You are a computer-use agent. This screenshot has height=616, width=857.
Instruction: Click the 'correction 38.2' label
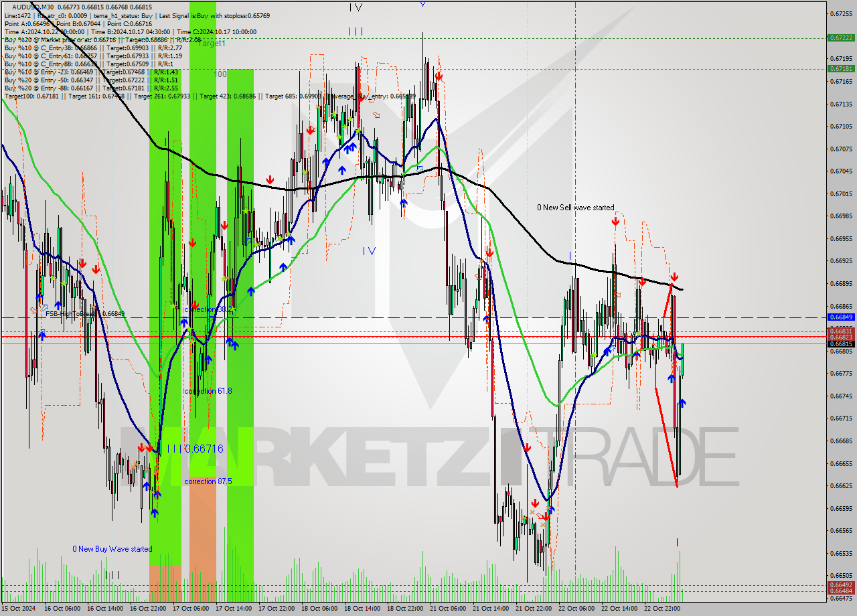208,310
